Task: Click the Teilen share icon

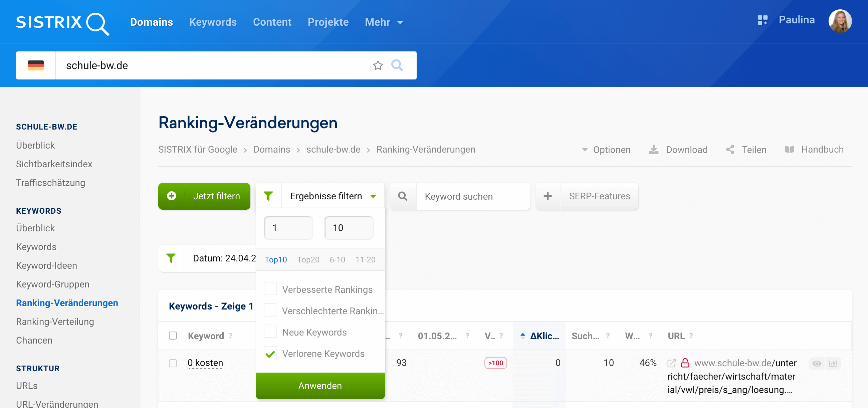Action: tap(730, 150)
